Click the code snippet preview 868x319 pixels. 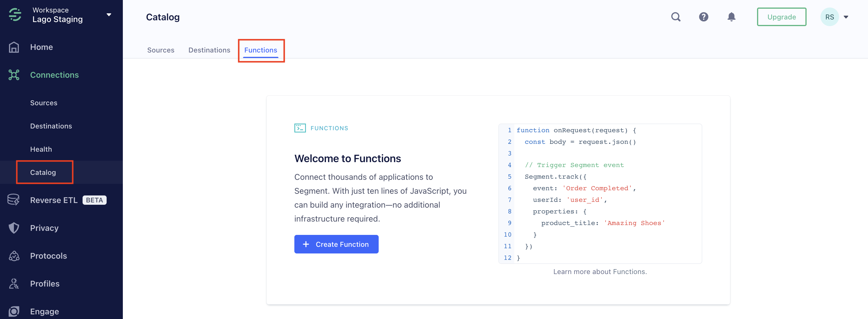click(600, 194)
